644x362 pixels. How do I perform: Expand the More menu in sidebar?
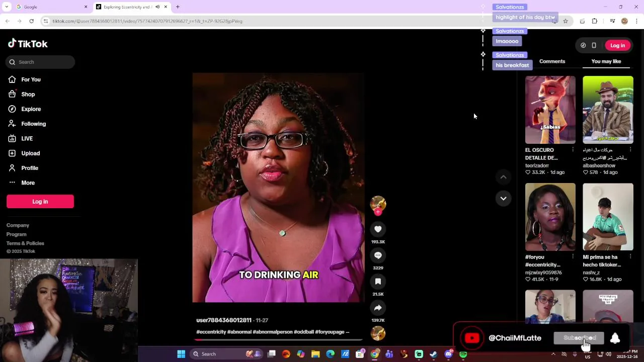(x=28, y=183)
